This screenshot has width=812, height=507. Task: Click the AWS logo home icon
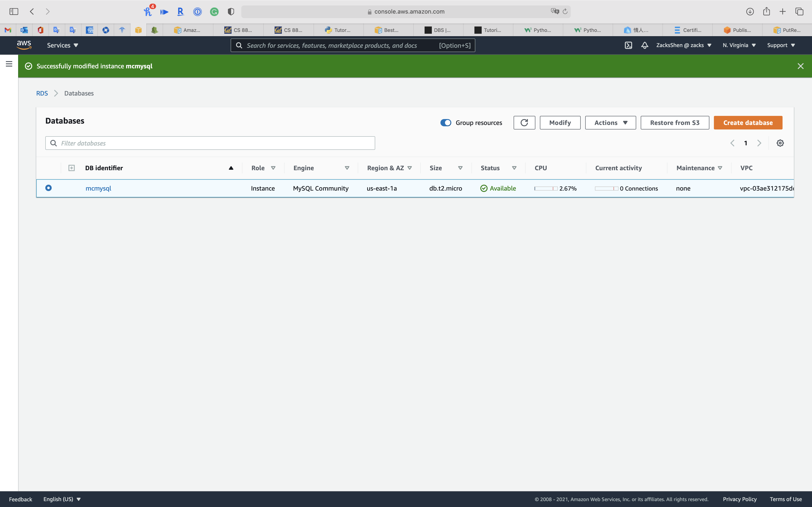[24, 45]
